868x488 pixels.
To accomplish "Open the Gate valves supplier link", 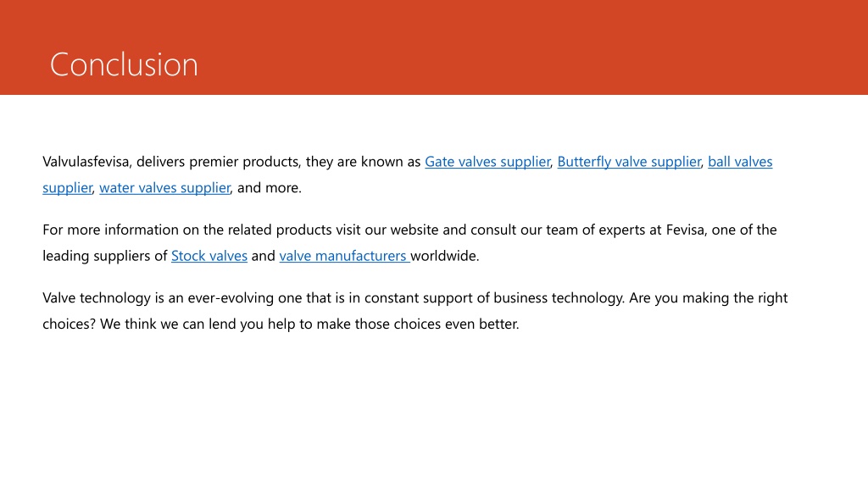I will click(487, 162).
